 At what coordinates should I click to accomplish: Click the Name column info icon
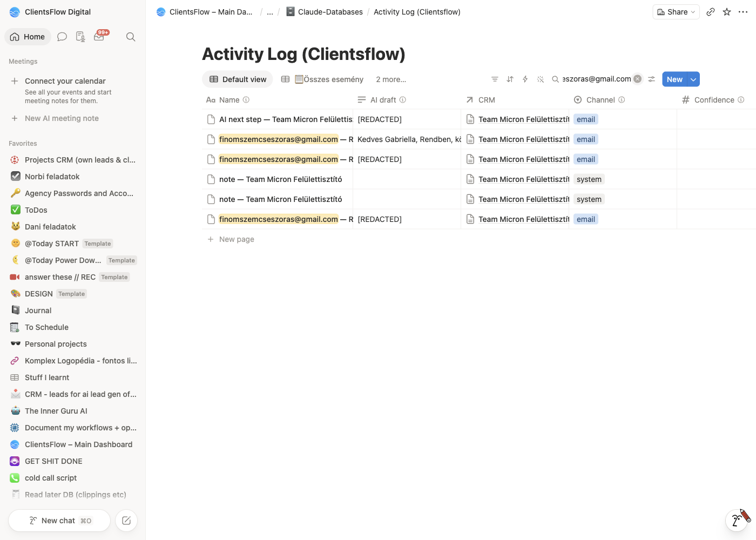coord(246,100)
